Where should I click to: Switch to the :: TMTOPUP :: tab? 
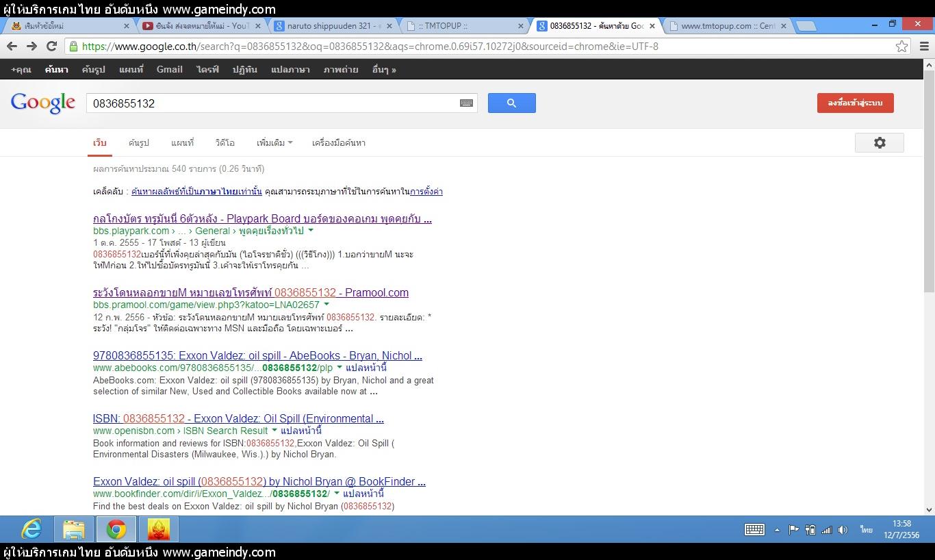(x=462, y=26)
